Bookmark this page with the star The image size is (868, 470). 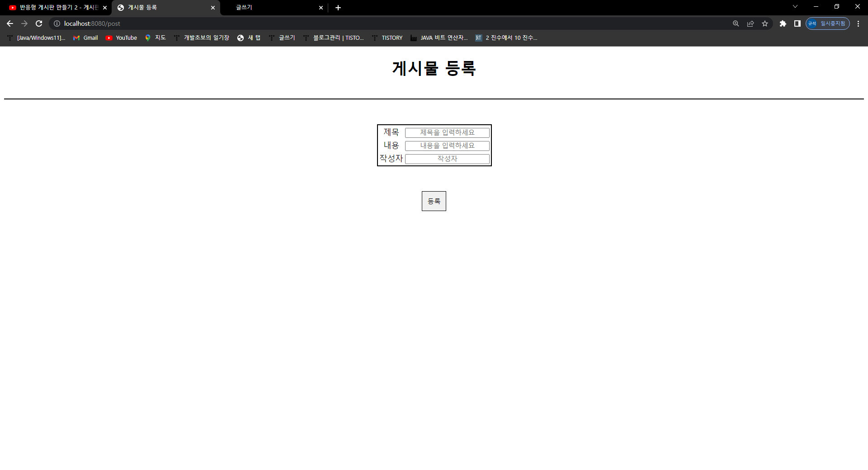[765, 23]
